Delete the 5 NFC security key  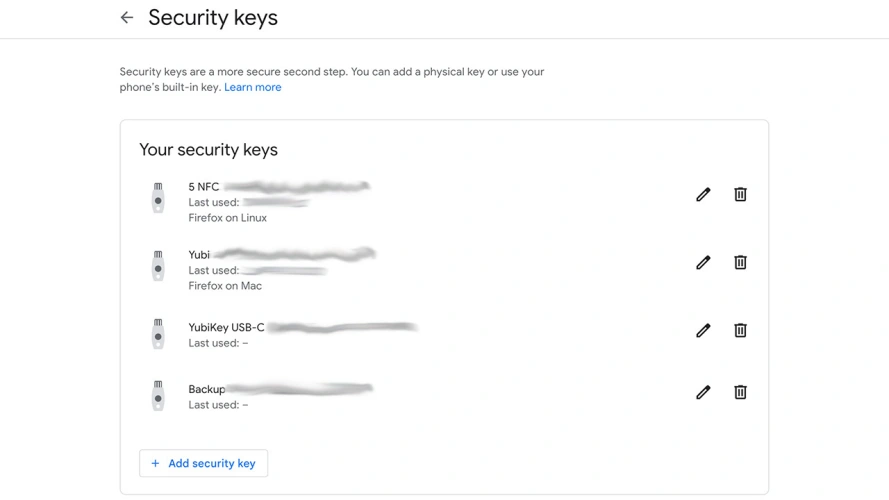pos(740,194)
